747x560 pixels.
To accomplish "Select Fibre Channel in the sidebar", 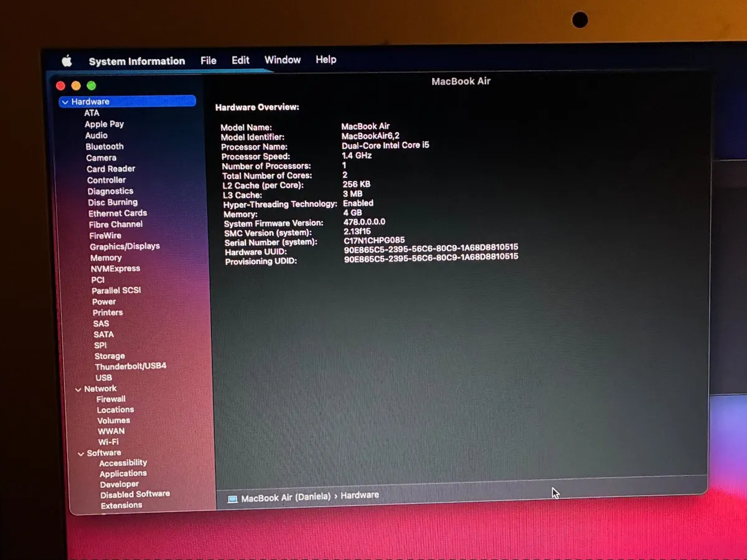I will click(x=116, y=224).
